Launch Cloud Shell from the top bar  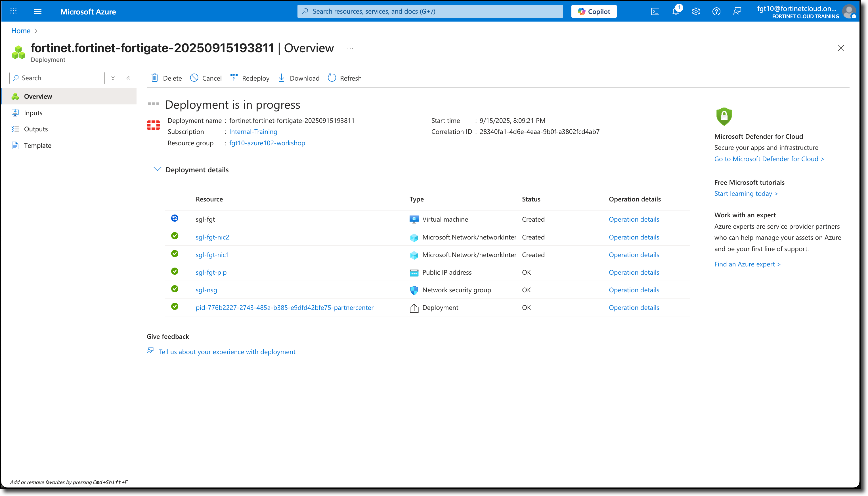(x=655, y=11)
